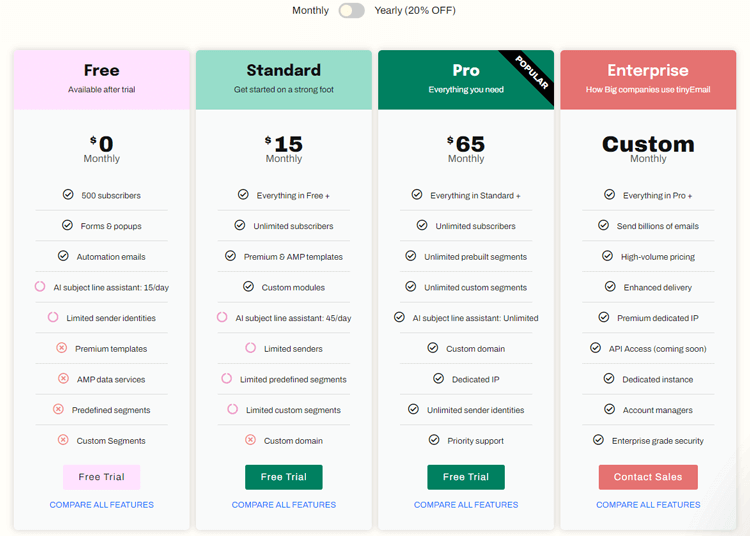Toggle the Monthly/Yearly billing switch
The width and height of the screenshot is (750, 536).
[x=352, y=11]
